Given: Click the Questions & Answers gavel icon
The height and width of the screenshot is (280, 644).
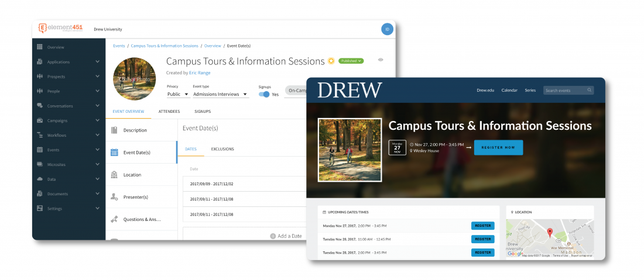Looking at the screenshot, I should pos(114,219).
